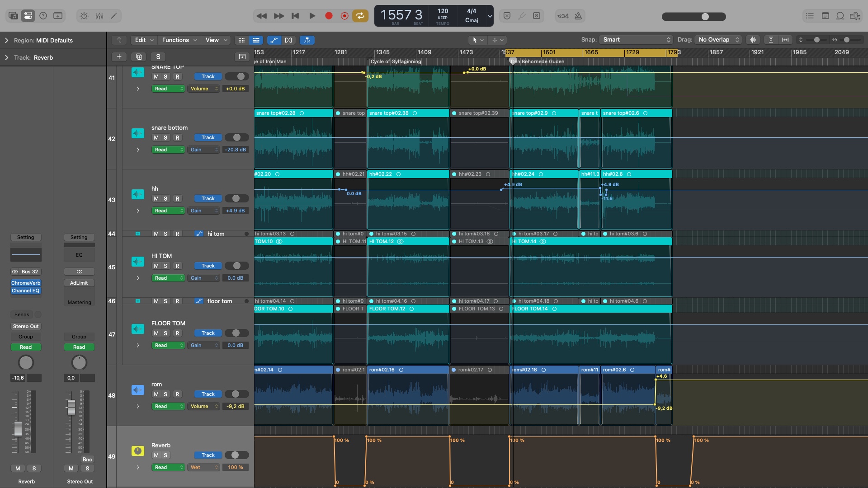The image size is (868, 488).
Task: Expand the Region MIDI Defaults inspector
Action: click(x=6, y=40)
